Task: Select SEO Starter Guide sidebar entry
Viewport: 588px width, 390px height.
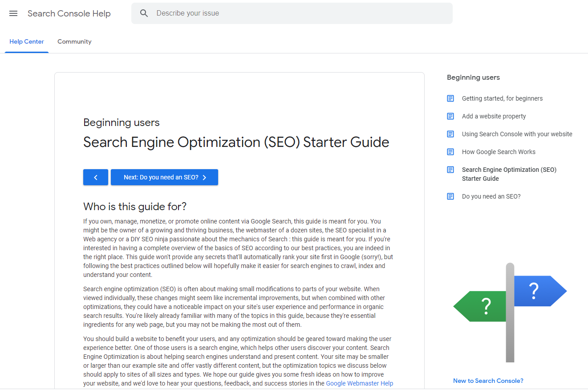Action: coord(509,174)
